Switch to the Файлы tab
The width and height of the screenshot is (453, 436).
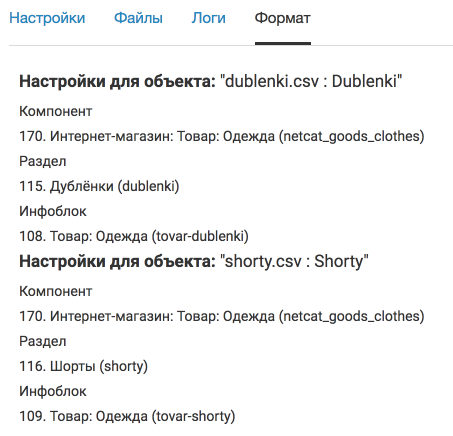pos(138,18)
